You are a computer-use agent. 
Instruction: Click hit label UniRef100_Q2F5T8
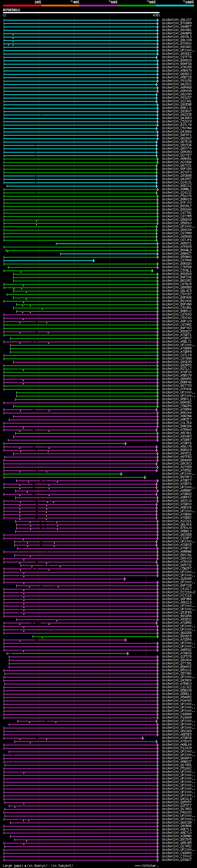pyautogui.click(x=176, y=657)
